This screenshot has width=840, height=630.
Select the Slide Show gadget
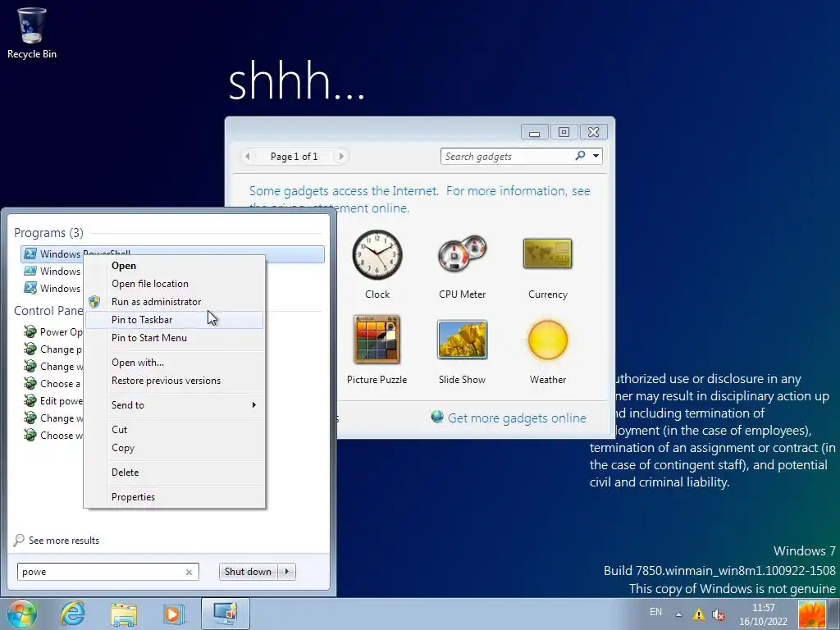[x=462, y=350]
